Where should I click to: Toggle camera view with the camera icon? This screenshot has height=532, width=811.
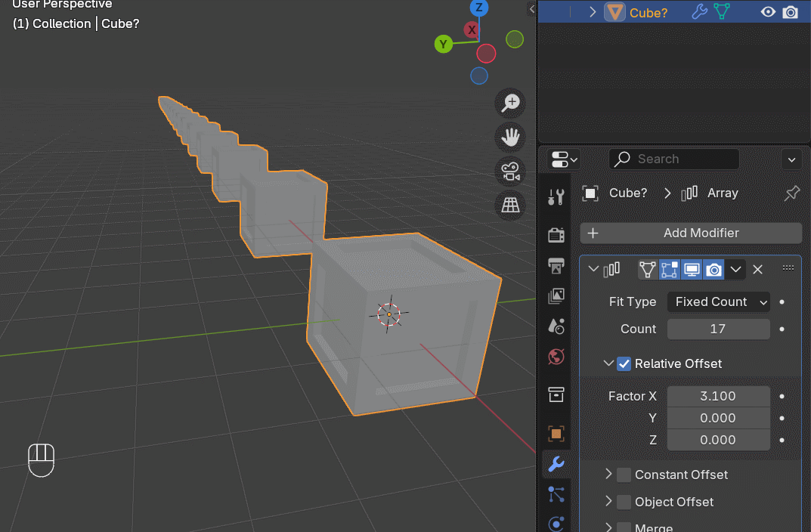click(x=511, y=171)
